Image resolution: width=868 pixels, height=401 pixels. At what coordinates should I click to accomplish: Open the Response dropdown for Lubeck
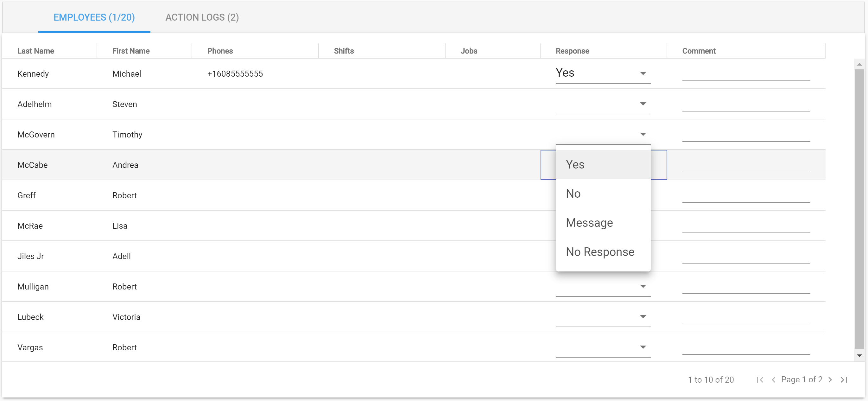[x=603, y=317]
